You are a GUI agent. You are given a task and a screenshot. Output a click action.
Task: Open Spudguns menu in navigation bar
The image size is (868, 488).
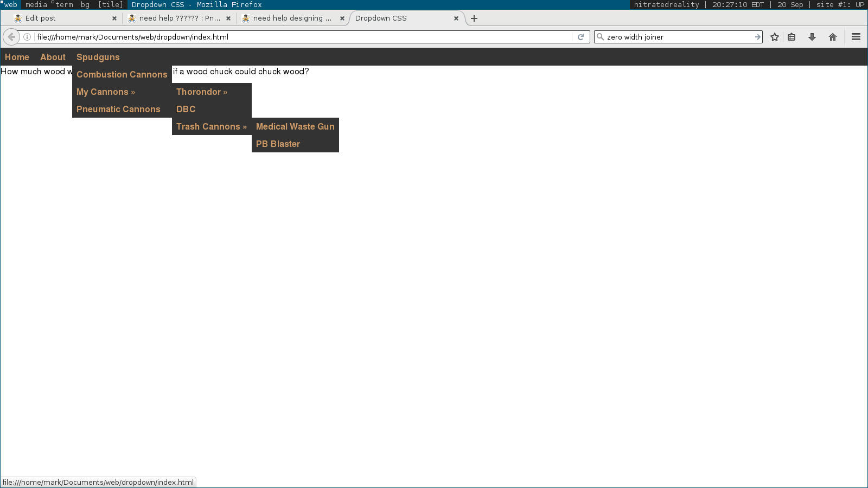coord(98,57)
